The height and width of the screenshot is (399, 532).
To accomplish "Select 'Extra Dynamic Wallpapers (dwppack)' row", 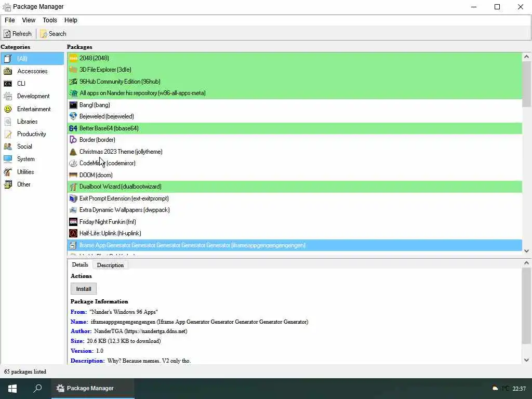I will 295,210.
